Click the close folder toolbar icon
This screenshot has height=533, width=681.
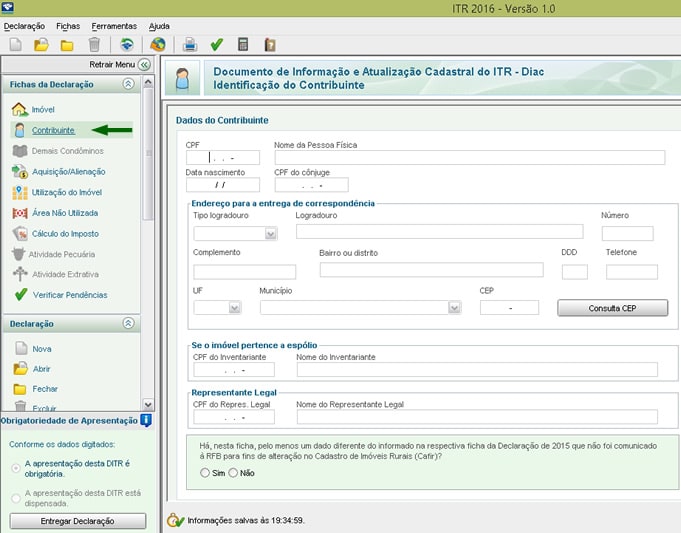point(67,45)
